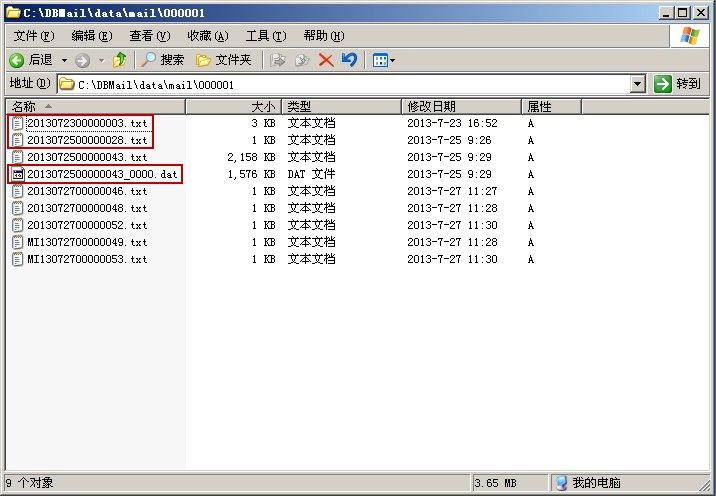Select icon of 2013072700000052.txt
This screenshot has width=716, height=496.
[x=17, y=225]
